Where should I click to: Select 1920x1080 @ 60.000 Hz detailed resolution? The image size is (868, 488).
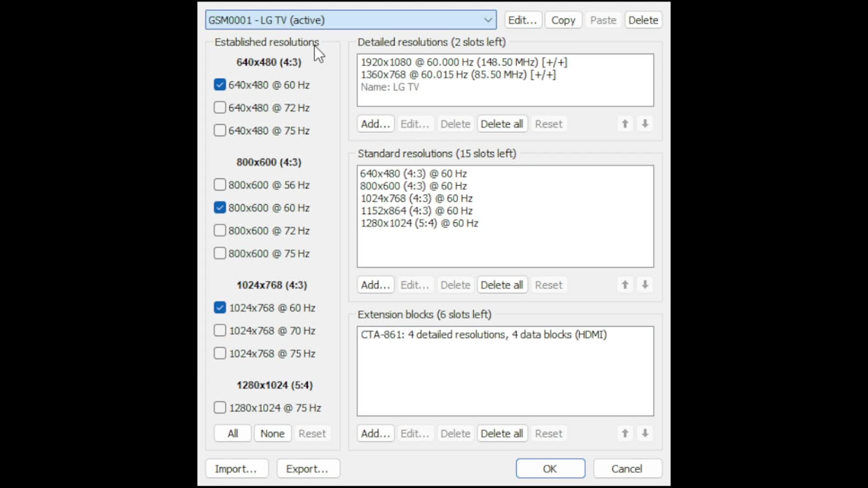tap(464, 62)
